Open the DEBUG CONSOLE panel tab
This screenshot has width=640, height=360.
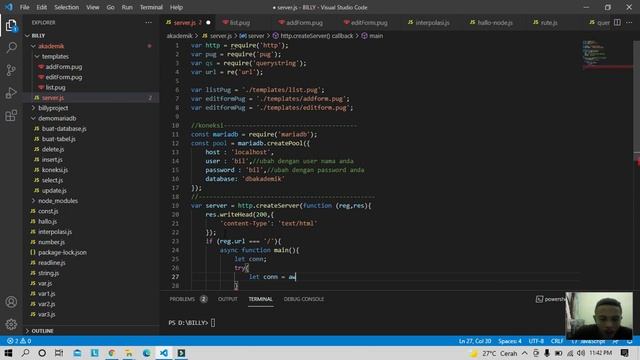coord(304,299)
